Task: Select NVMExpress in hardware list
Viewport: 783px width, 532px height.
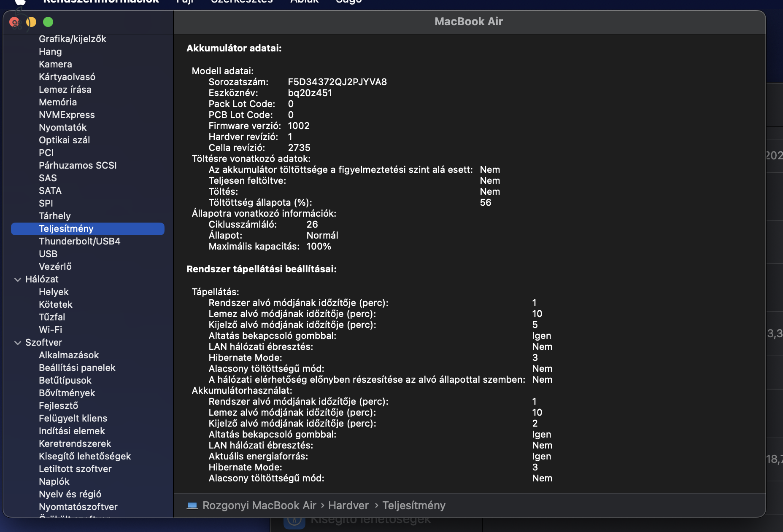Action: pos(67,115)
